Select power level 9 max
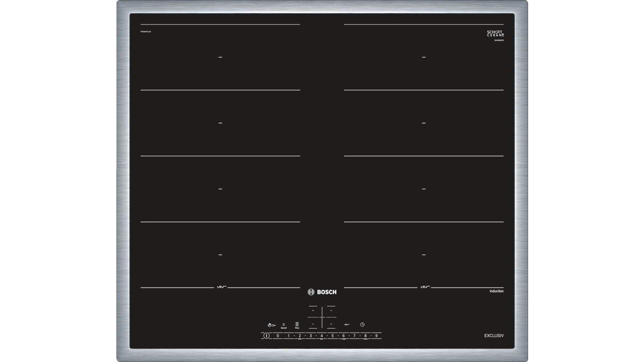The width and height of the screenshot is (644, 362). (x=376, y=335)
